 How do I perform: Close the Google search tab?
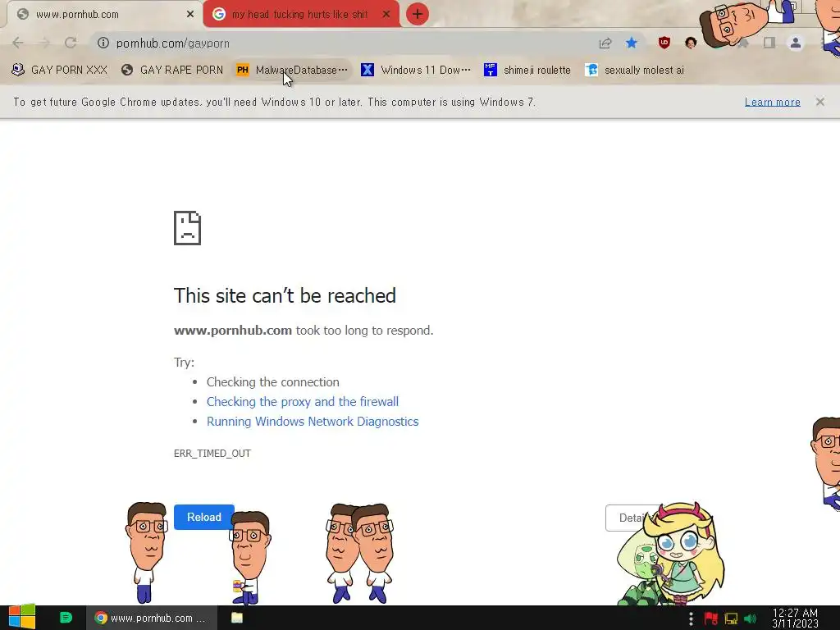[x=386, y=15]
